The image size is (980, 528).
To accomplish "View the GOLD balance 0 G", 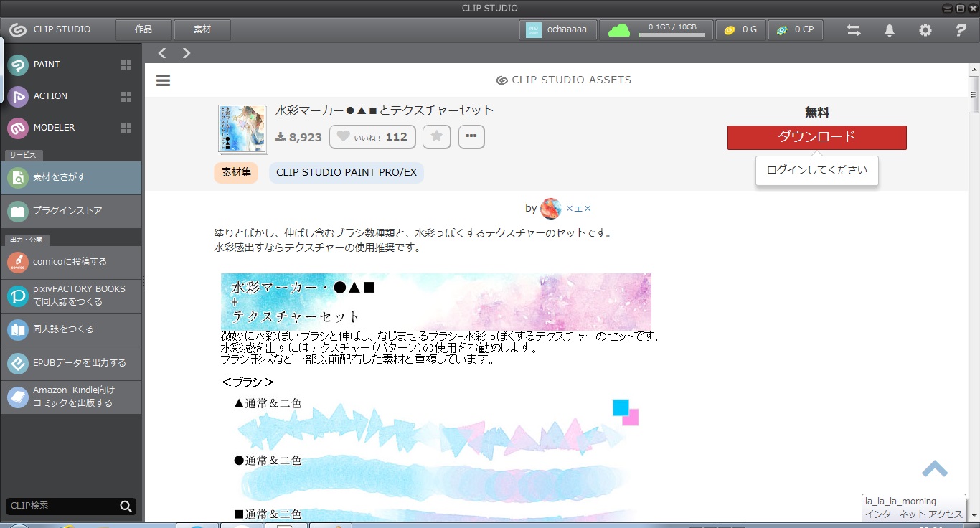I will click(740, 29).
